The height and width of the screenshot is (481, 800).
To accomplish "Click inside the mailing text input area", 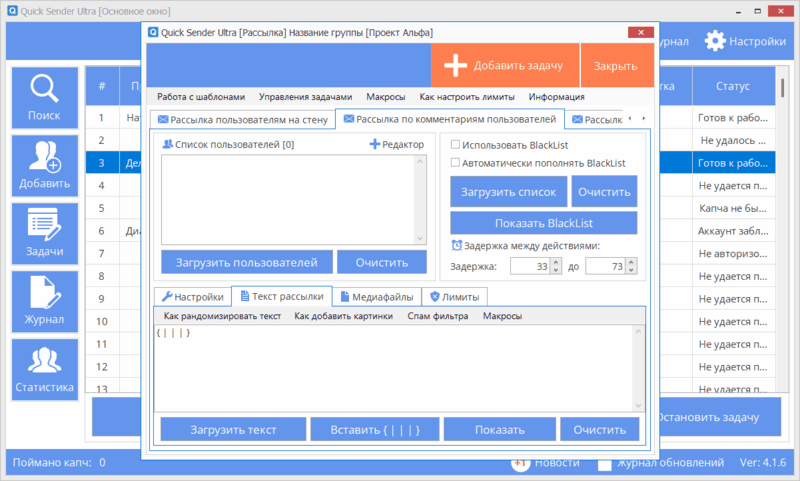I will click(400, 370).
